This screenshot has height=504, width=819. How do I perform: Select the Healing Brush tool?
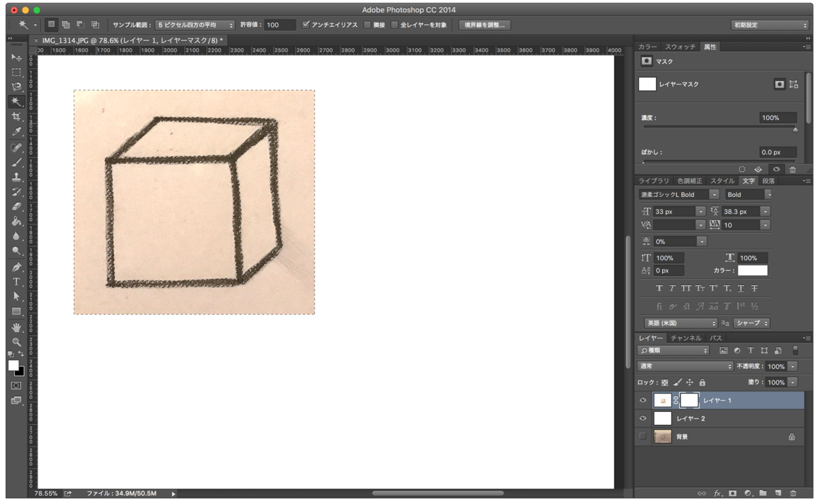pos(16,147)
